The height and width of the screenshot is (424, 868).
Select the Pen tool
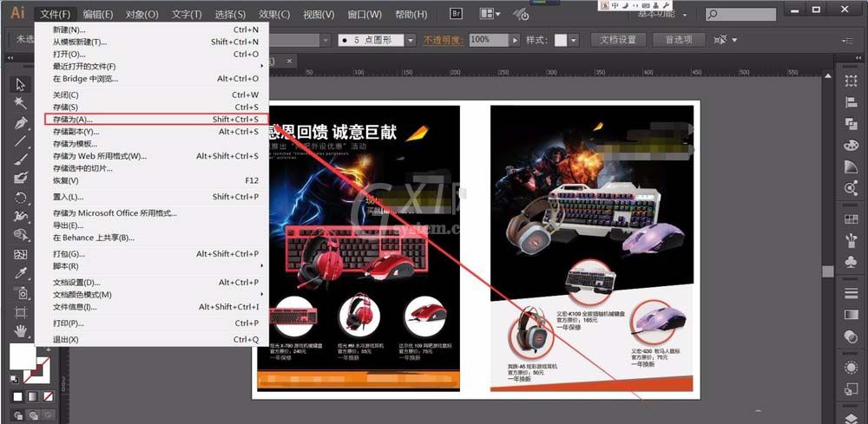point(21,122)
